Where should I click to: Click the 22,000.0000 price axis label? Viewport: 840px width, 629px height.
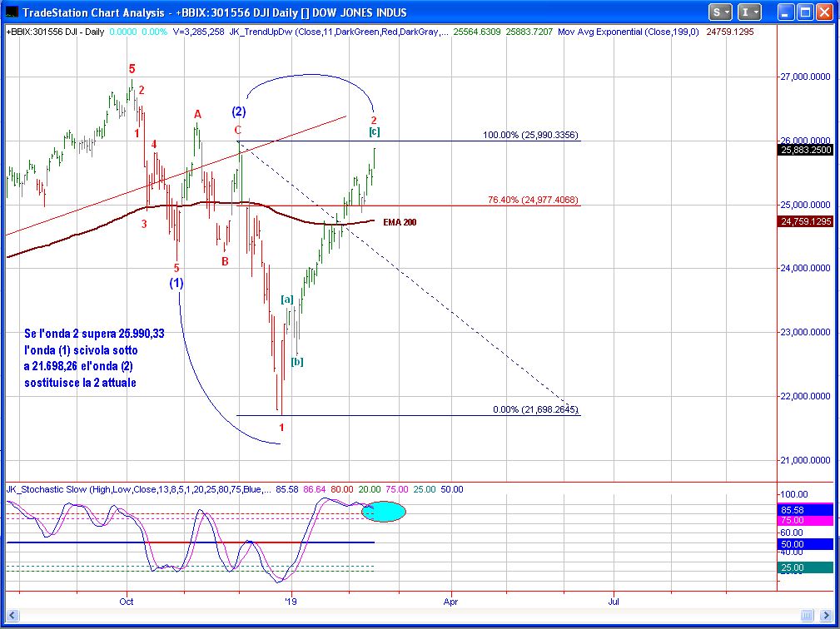805,396
